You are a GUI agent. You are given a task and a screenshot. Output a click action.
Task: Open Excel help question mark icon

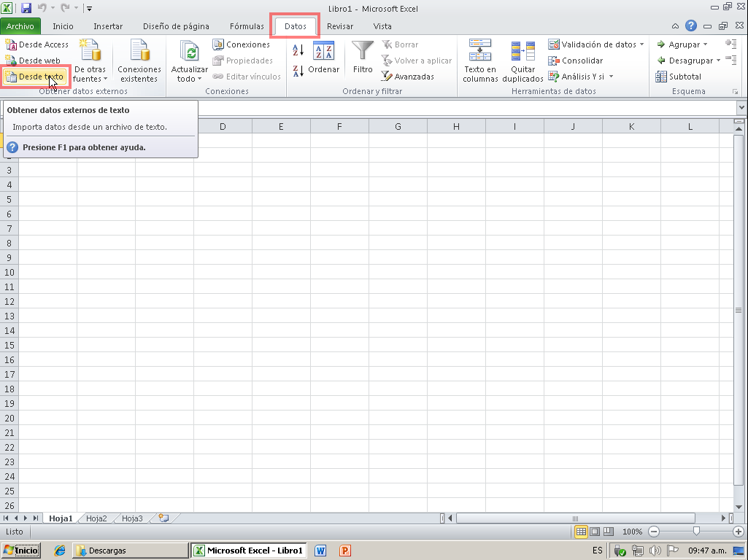click(691, 26)
